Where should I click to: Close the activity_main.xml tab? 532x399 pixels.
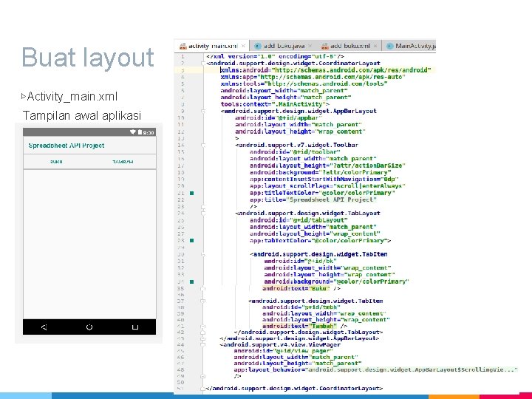pyautogui.click(x=243, y=46)
